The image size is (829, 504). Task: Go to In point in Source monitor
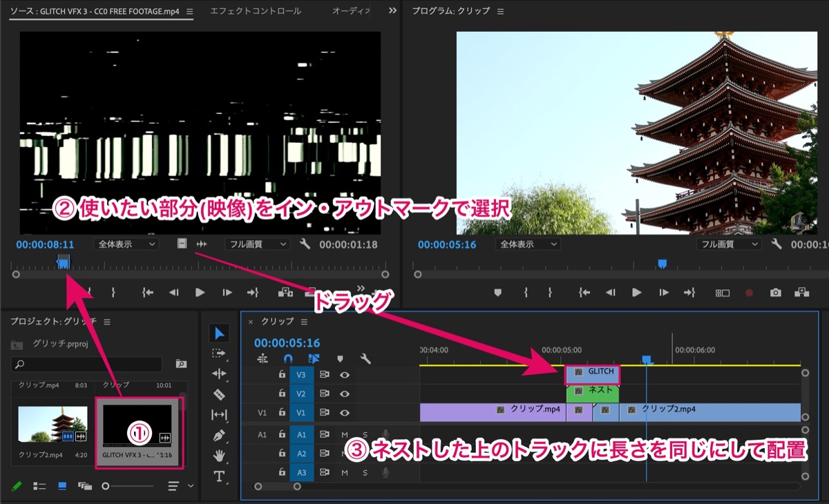click(147, 293)
